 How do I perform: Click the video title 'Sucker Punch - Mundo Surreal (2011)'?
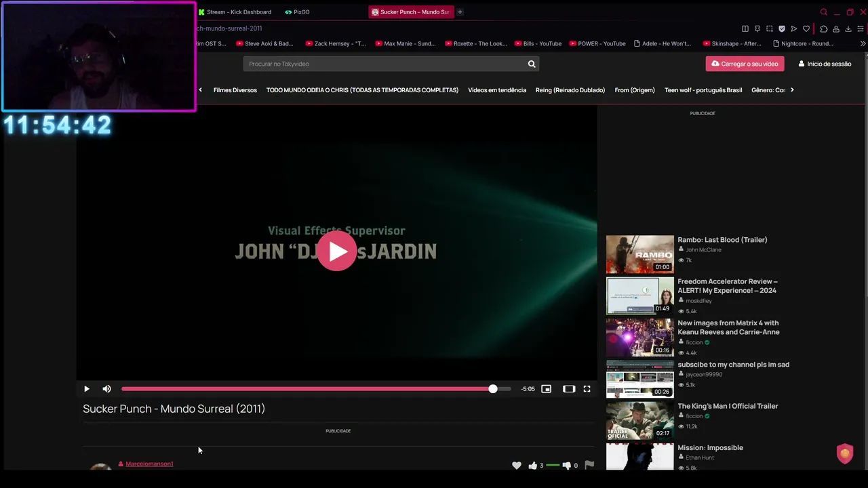point(174,409)
